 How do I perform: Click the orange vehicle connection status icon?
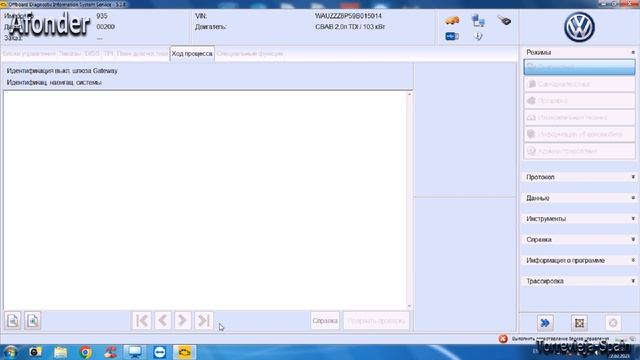coord(452,20)
